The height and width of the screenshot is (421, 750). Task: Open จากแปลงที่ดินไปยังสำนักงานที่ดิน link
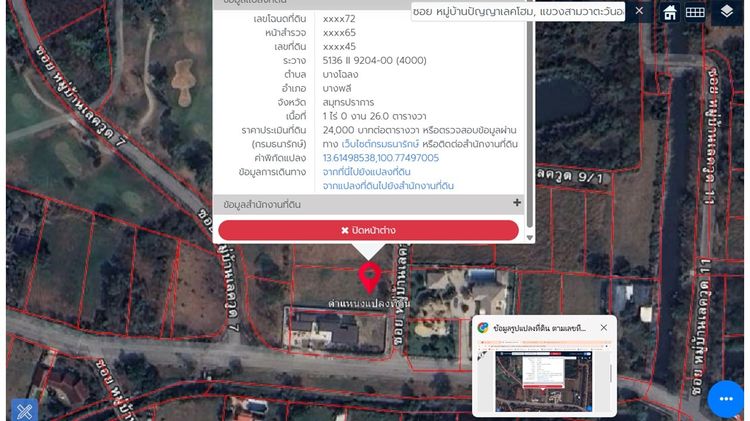(x=388, y=186)
